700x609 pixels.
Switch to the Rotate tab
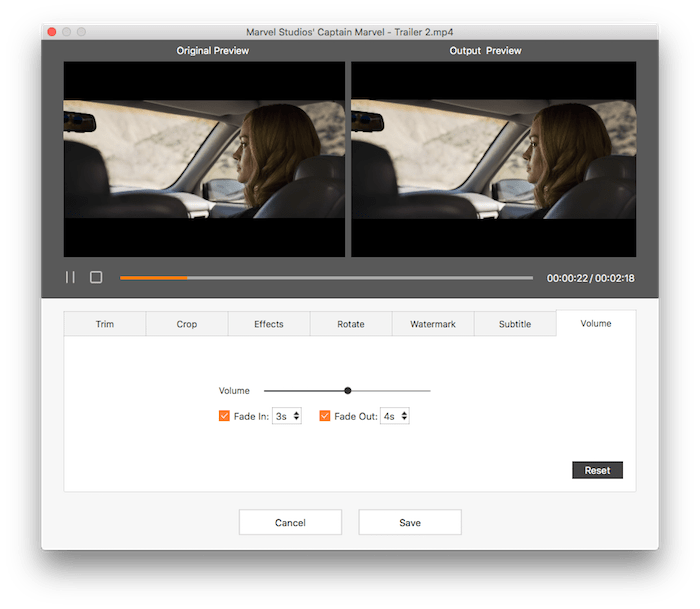tap(351, 324)
